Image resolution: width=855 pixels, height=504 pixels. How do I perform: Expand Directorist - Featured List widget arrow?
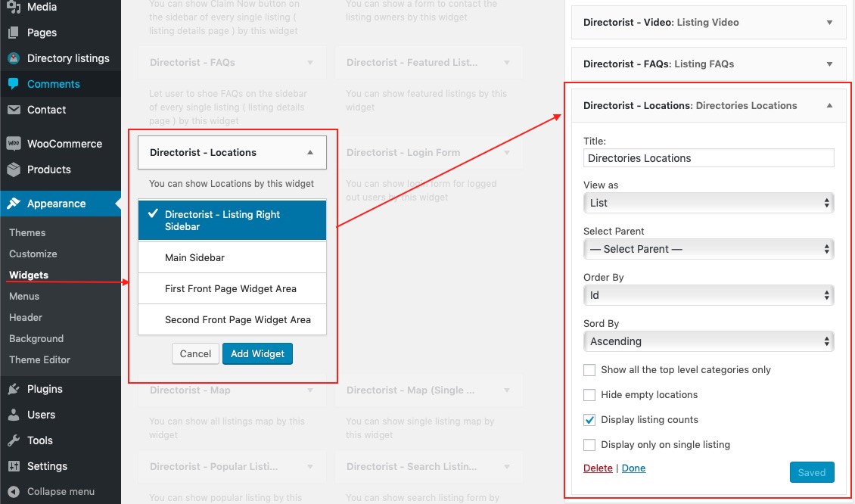point(507,63)
